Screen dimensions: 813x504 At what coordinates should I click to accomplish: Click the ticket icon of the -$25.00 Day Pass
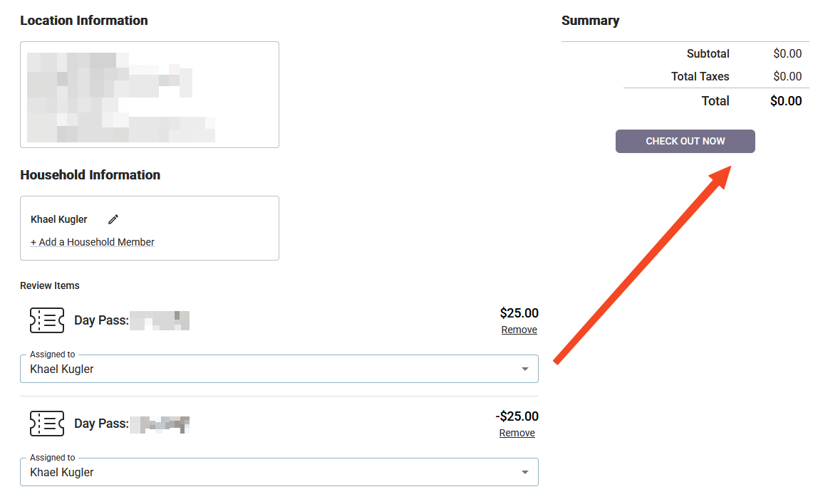[x=47, y=424]
